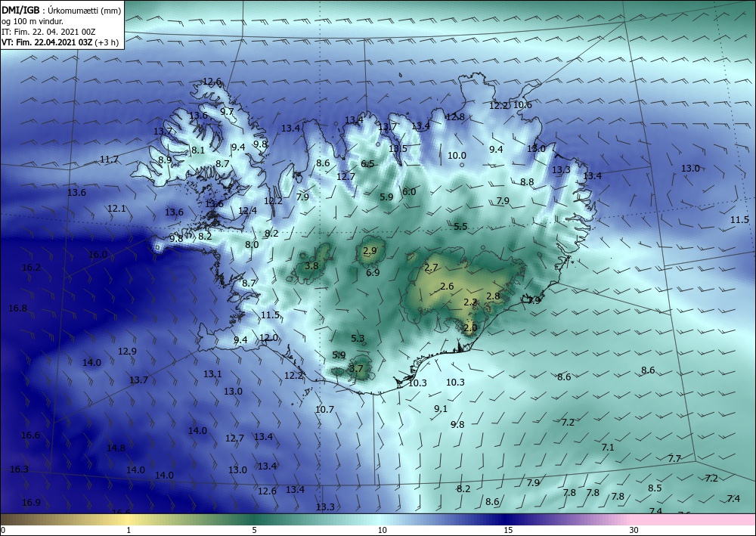The image size is (756, 536).
Task: Click the 11.7 value west of Iceland
Action: (110, 159)
